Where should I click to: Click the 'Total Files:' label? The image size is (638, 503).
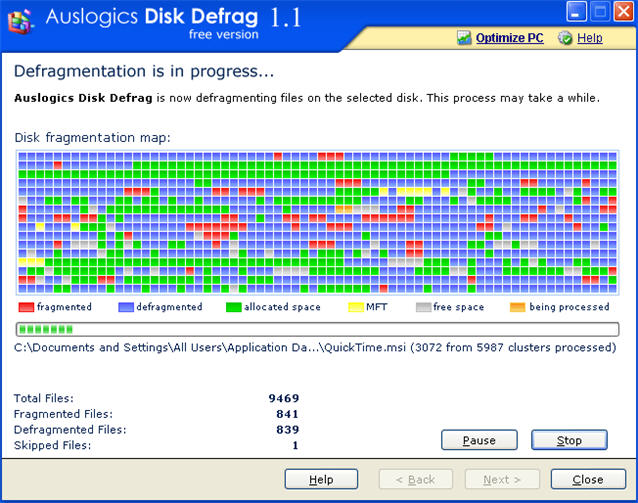(44, 398)
